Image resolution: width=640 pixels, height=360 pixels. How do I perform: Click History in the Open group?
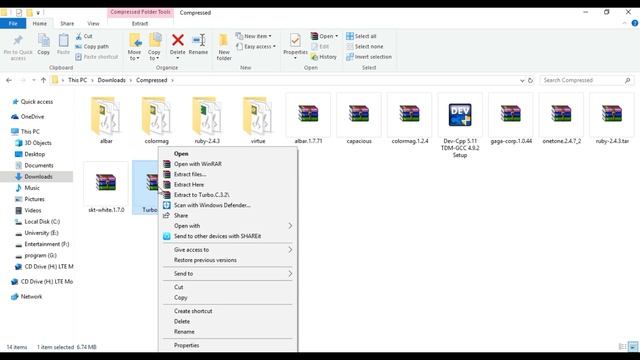click(x=324, y=57)
